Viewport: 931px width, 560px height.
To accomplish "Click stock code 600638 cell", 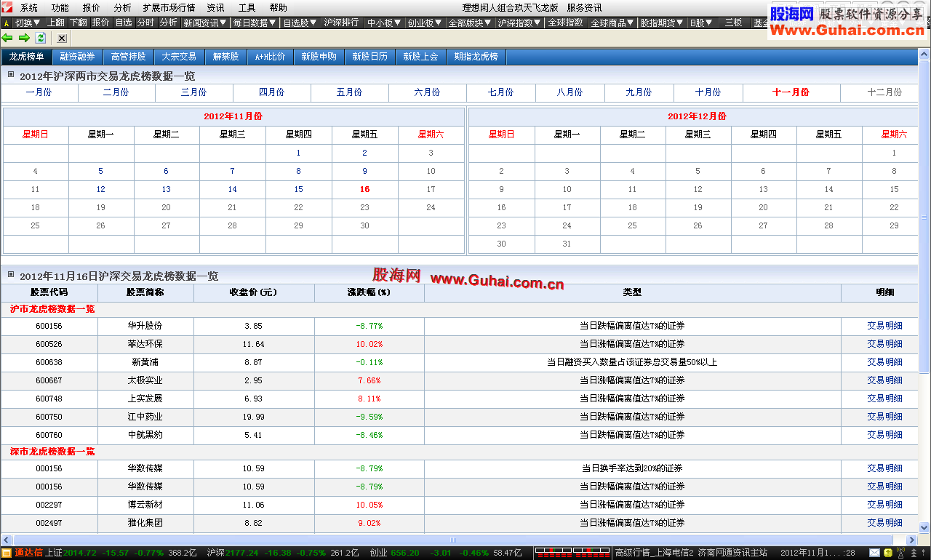I will (49, 362).
